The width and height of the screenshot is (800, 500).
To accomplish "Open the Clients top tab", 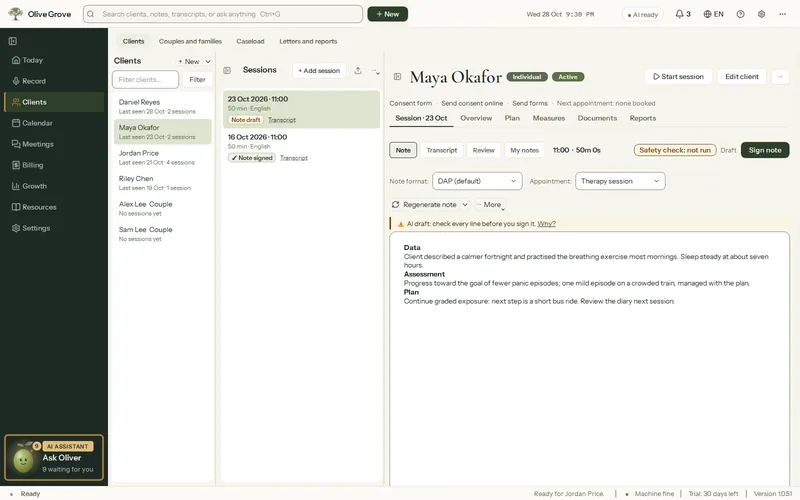I will 133,41.
